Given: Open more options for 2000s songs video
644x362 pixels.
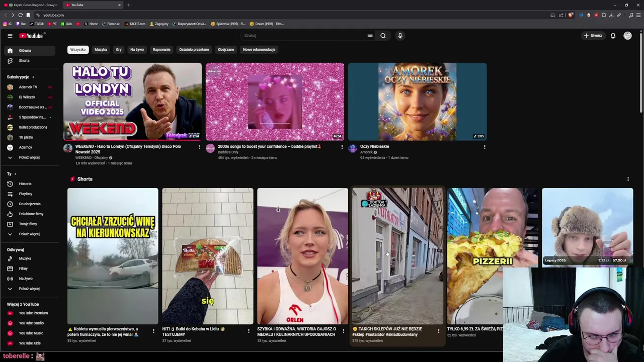Looking at the screenshot, I should pyautogui.click(x=342, y=147).
